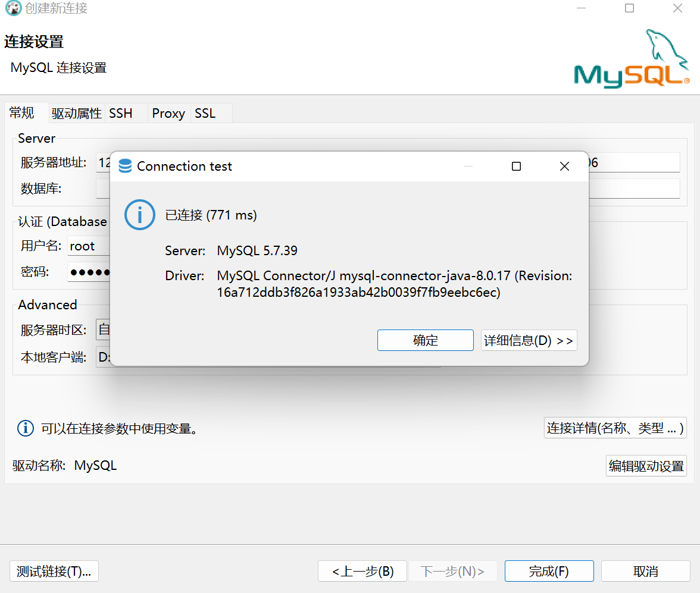The image size is (700, 593).
Task: Open the Proxy tab
Action: coord(168,114)
